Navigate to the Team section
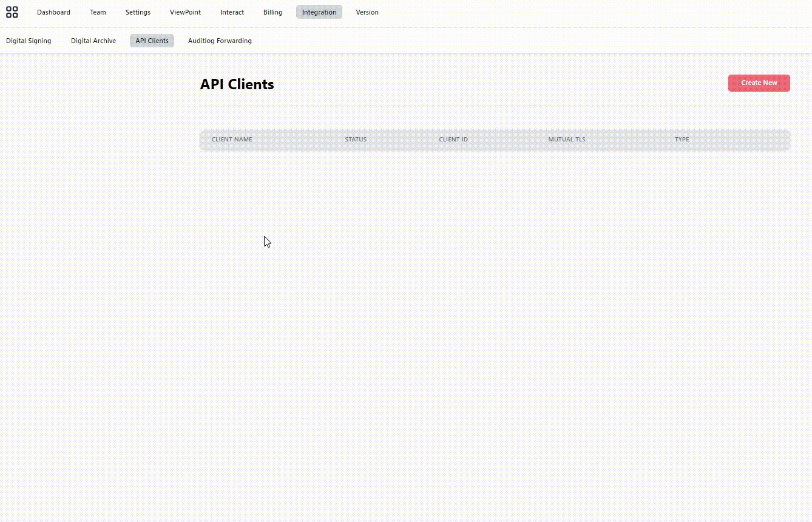 point(98,12)
